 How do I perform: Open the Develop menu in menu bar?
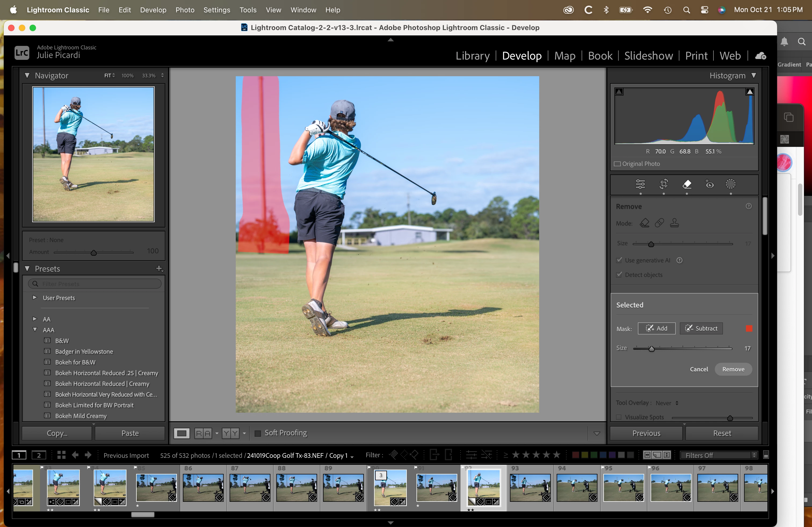pyautogui.click(x=153, y=10)
